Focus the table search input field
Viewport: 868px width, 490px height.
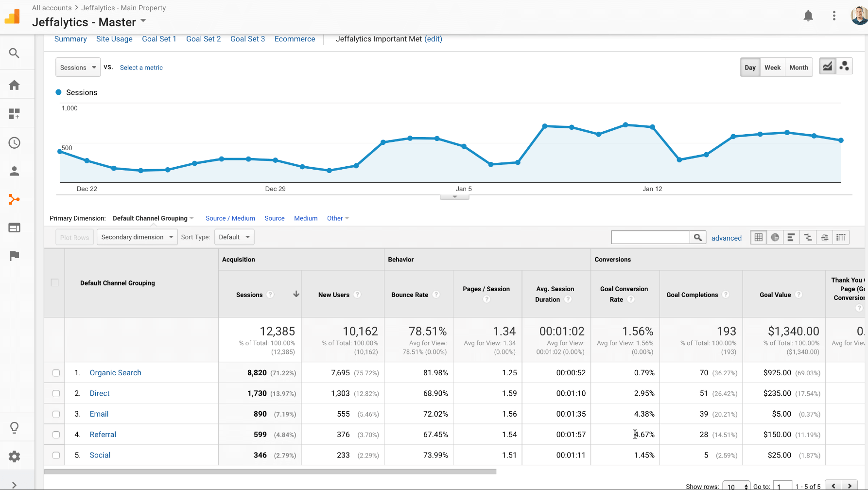point(650,237)
